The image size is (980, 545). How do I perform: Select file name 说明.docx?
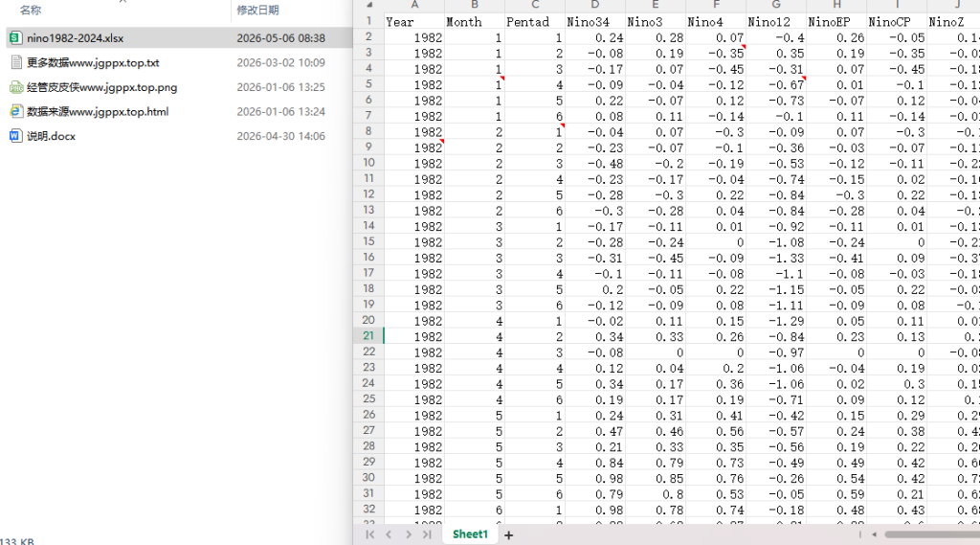pos(51,136)
